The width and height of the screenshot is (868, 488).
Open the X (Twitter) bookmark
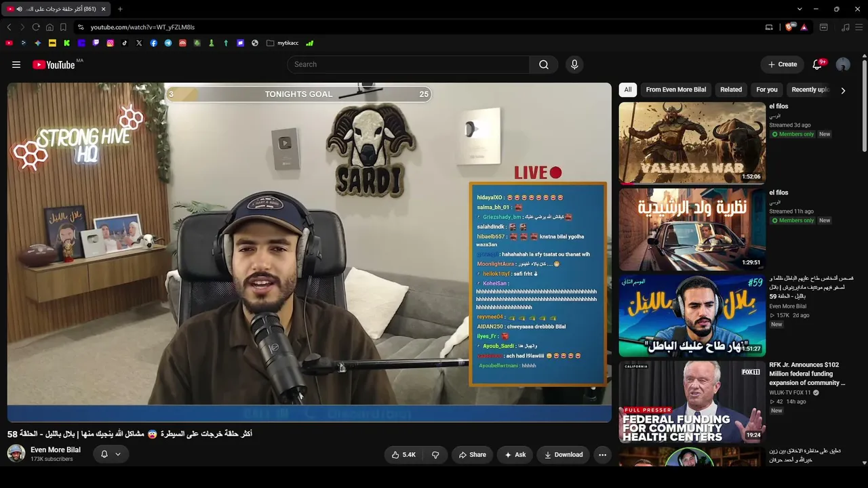coord(139,43)
